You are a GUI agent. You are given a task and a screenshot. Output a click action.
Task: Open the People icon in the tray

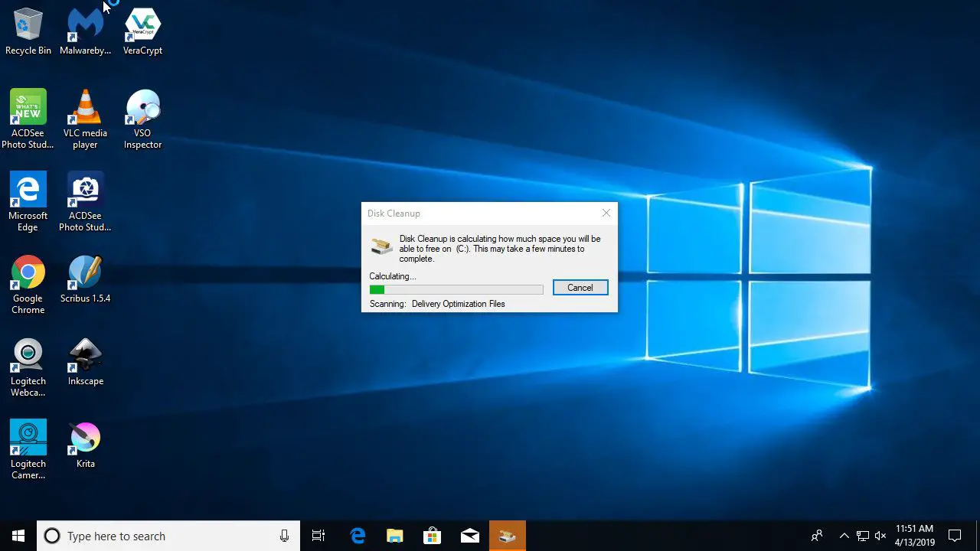tap(817, 536)
